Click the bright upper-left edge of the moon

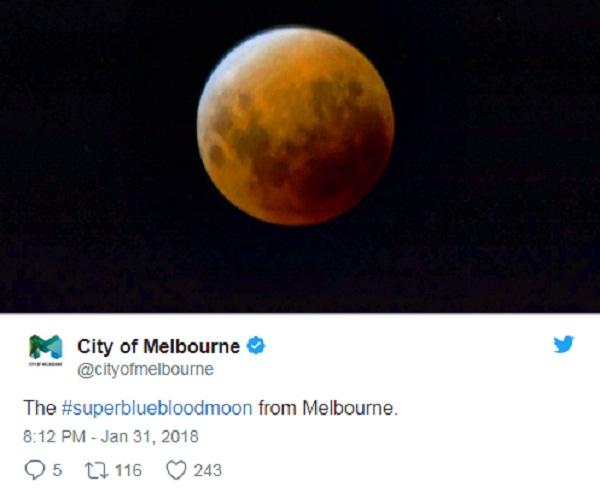point(224,67)
